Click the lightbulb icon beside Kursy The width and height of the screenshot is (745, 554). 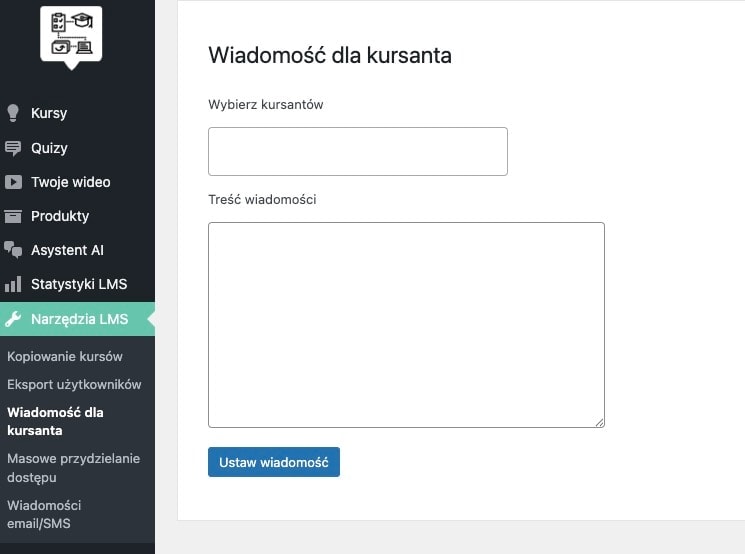pyautogui.click(x=13, y=113)
